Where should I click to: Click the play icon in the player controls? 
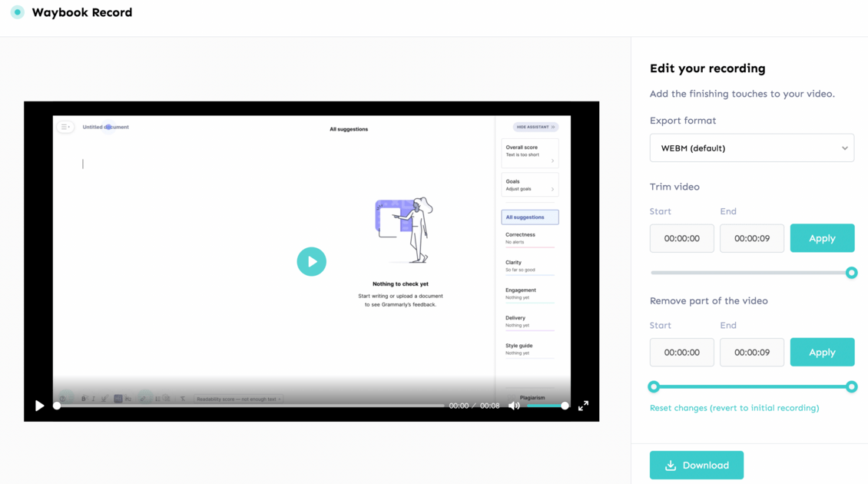point(39,406)
